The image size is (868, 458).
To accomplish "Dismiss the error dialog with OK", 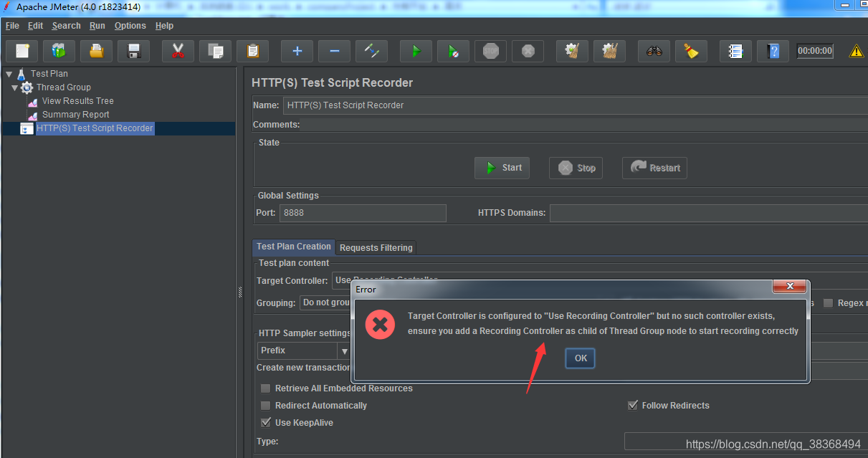I will (579, 358).
